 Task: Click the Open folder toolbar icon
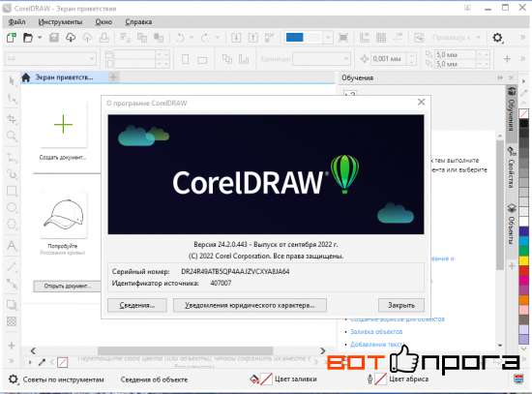pos(28,38)
